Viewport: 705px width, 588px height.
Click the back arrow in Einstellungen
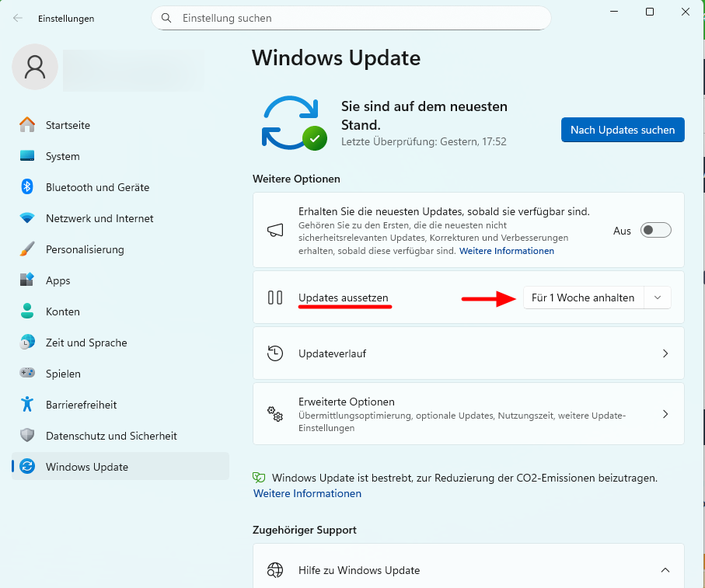18,18
